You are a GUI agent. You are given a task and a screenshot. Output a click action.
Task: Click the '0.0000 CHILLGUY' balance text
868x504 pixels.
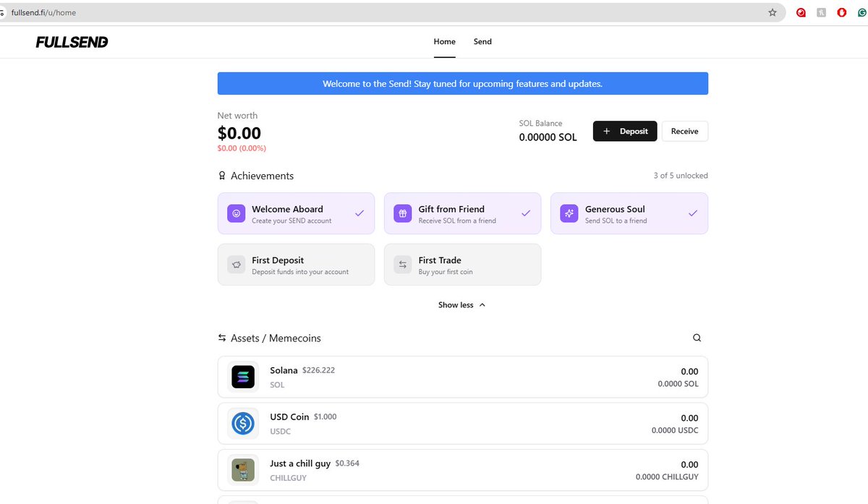point(667,477)
